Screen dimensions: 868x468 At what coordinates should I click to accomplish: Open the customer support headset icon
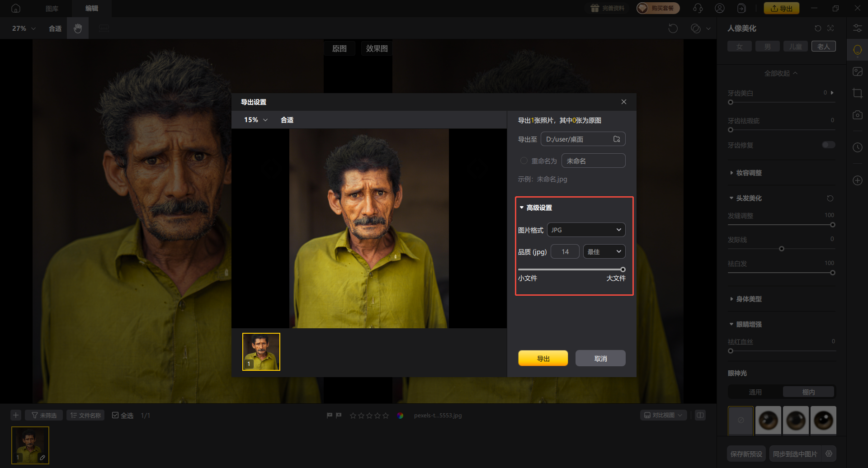698,8
